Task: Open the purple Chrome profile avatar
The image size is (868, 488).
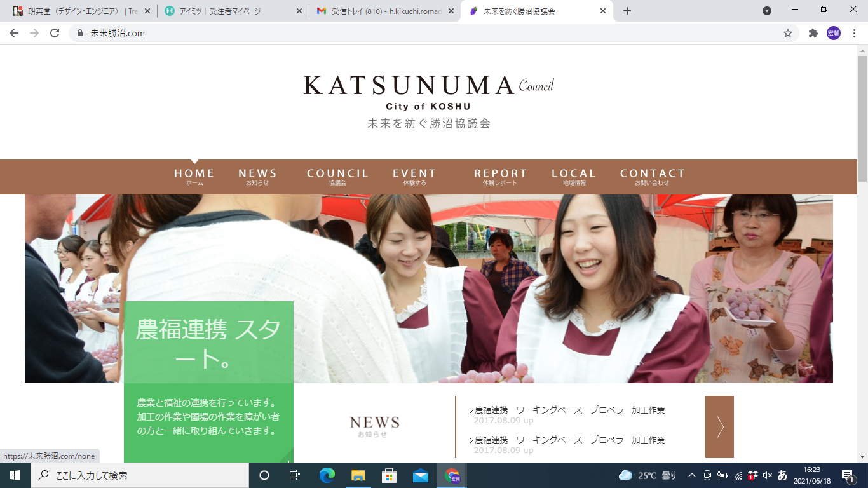Action: coord(833,33)
